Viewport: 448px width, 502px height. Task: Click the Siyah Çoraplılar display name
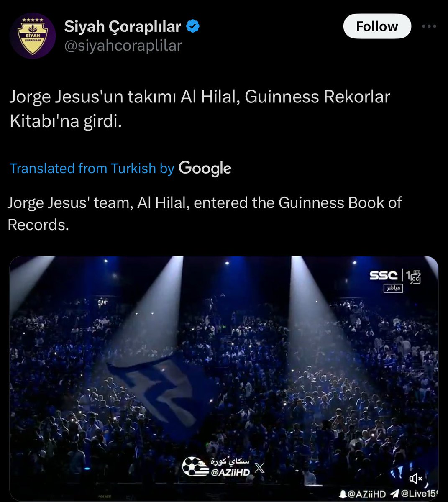(x=123, y=26)
